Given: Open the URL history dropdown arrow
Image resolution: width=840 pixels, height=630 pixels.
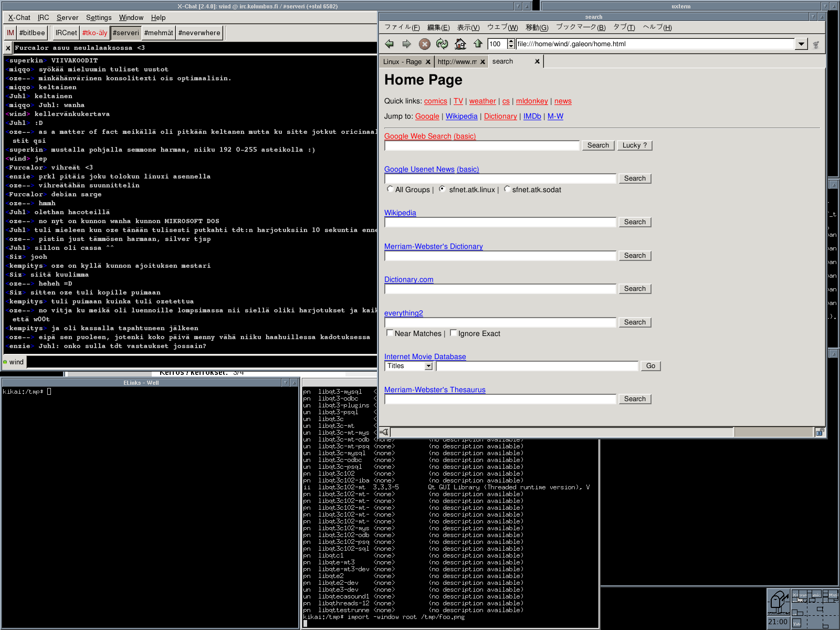Looking at the screenshot, I should click(801, 44).
